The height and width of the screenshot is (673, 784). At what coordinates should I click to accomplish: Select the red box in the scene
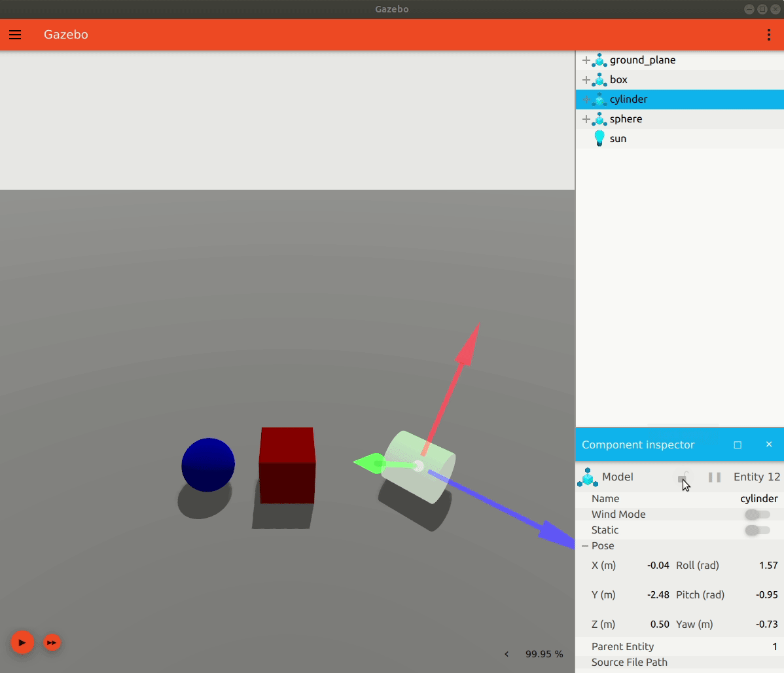tap(287, 465)
